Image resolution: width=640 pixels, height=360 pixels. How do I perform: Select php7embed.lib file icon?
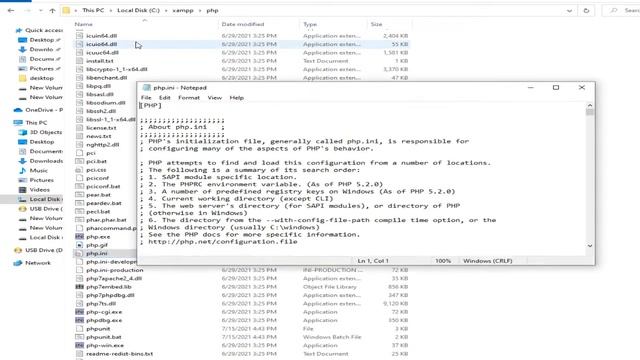click(x=79, y=287)
